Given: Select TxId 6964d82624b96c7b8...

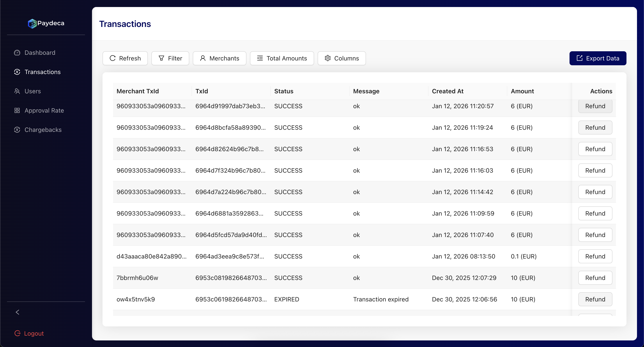Looking at the screenshot, I should (x=230, y=149).
